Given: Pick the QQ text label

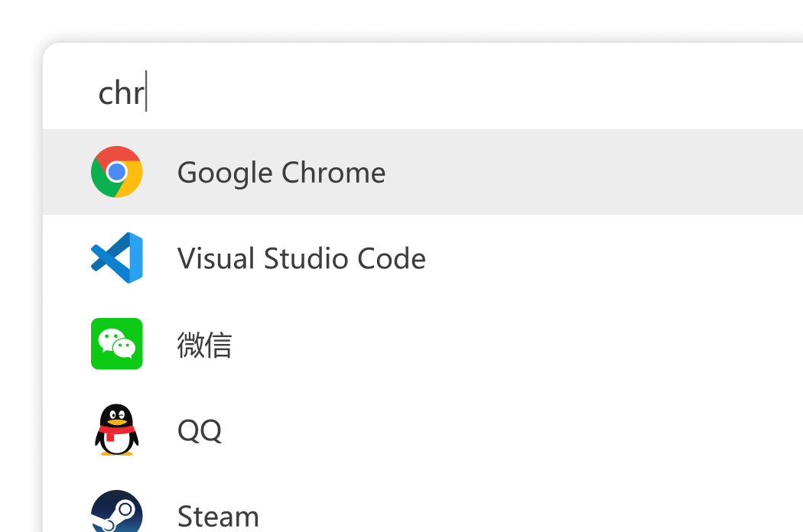Looking at the screenshot, I should click(x=199, y=430).
